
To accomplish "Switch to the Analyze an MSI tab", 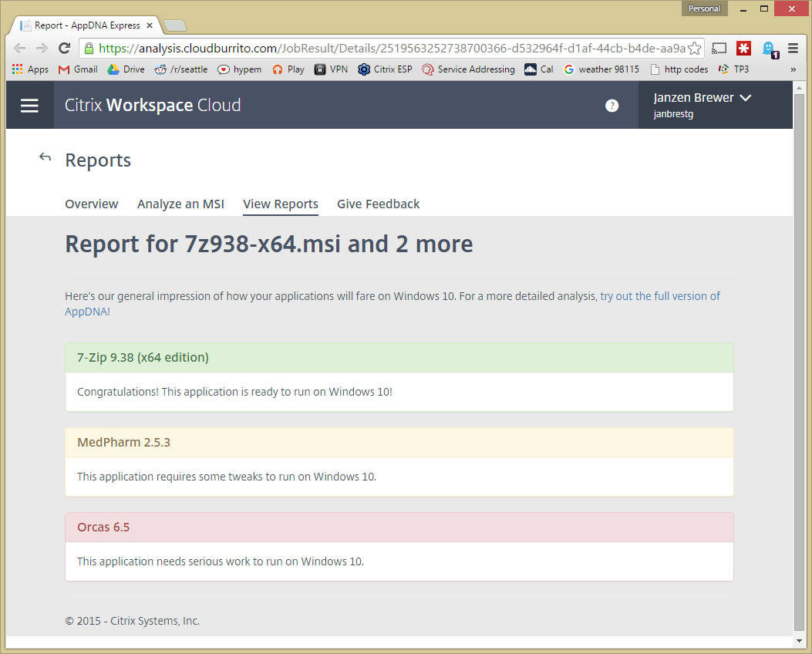I will (180, 204).
